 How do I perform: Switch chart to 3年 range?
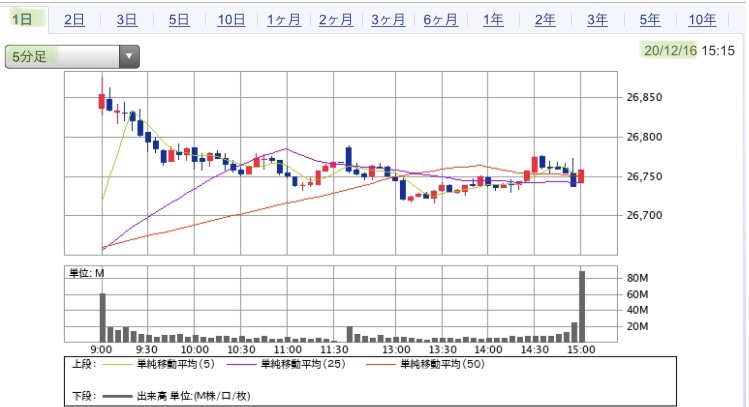[598, 20]
